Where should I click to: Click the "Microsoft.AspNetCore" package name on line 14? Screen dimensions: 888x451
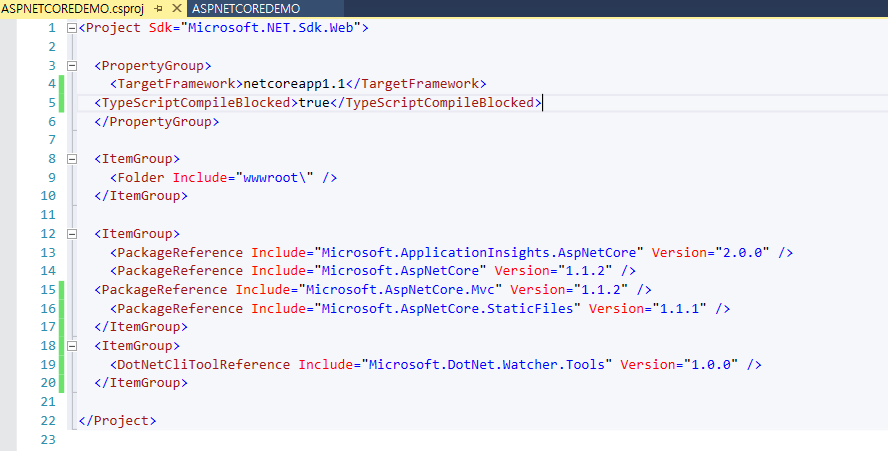(400, 271)
